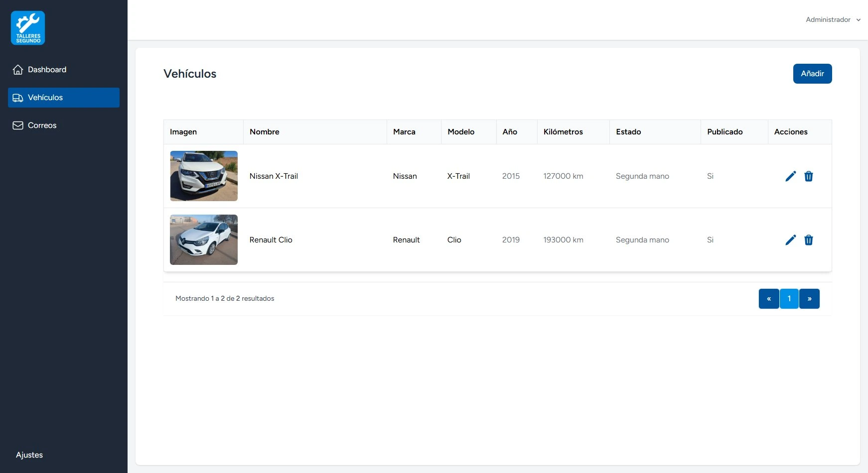Screen dimensions: 868x473
Task: Click the Dashboard home icon
Action: click(18, 70)
